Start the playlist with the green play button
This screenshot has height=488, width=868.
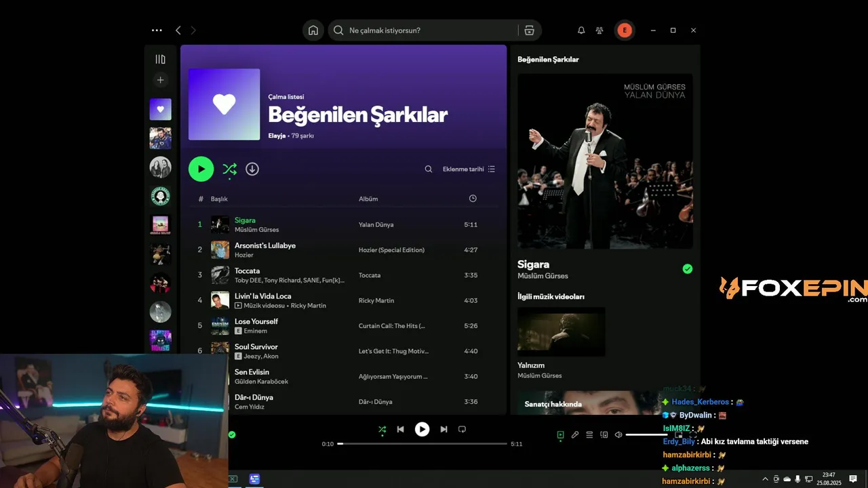201,169
